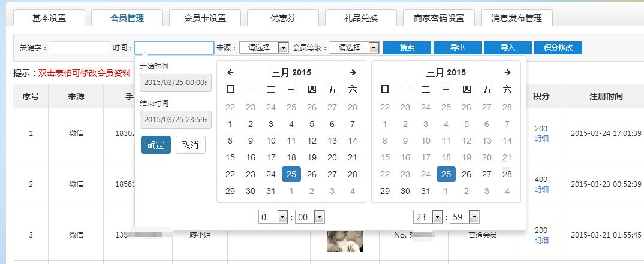
Task: Open start hour dropdown showing 0
Action: click(x=273, y=217)
